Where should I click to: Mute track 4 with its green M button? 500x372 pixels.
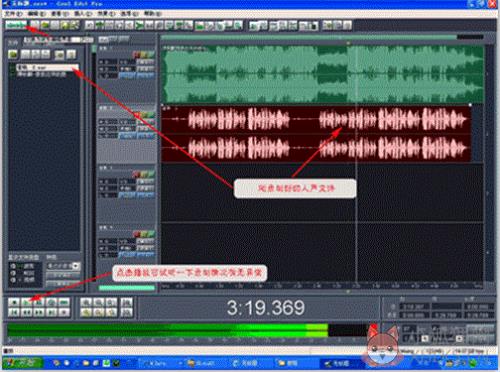tap(151, 234)
